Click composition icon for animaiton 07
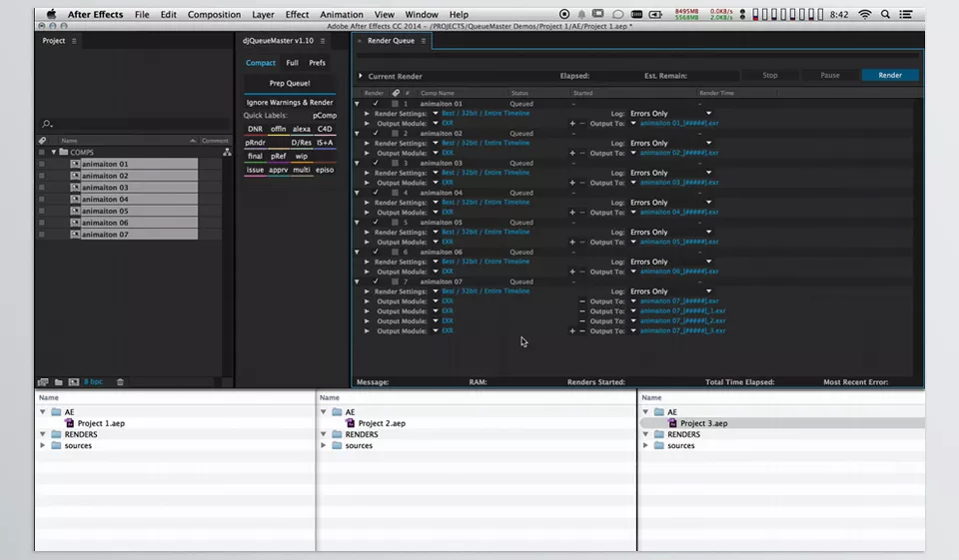The width and height of the screenshot is (959, 560). click(x=75, y=235)
